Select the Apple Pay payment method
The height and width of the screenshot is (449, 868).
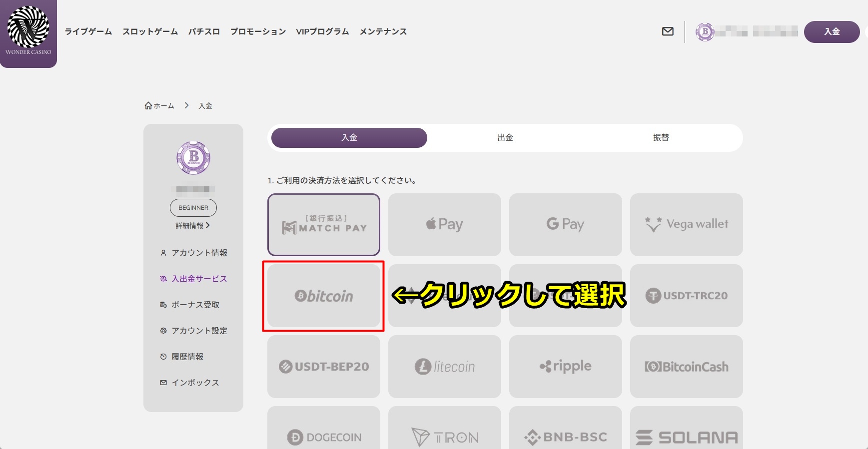pos(445,225)
